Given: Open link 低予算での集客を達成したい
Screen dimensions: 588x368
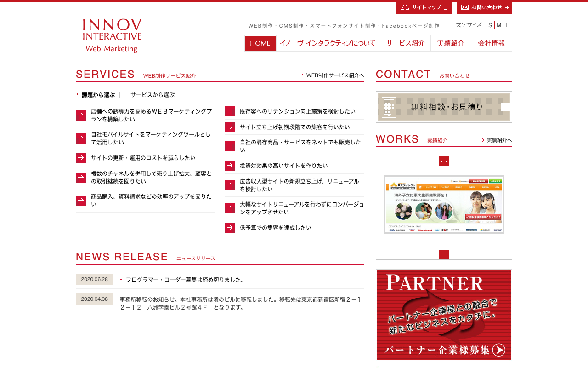Looking at the screenshot, I should click(275, 228).
